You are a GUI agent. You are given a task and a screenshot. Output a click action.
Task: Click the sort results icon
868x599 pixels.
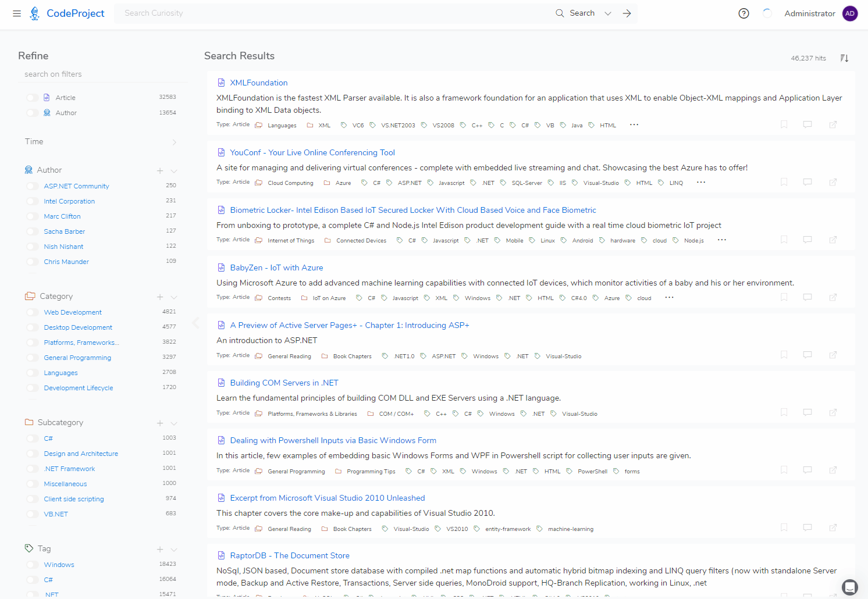[x=844, y=58]
